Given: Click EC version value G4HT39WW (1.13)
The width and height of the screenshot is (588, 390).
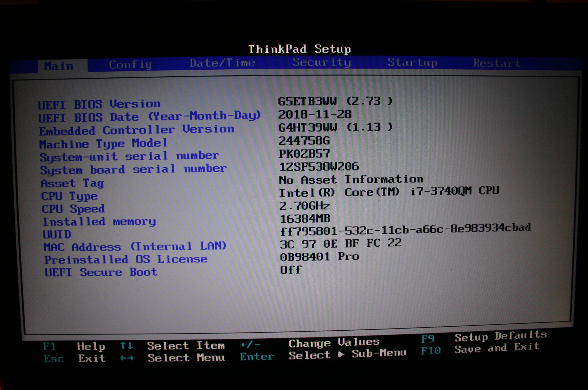Looking at the screenshot, I should (335, 127).
